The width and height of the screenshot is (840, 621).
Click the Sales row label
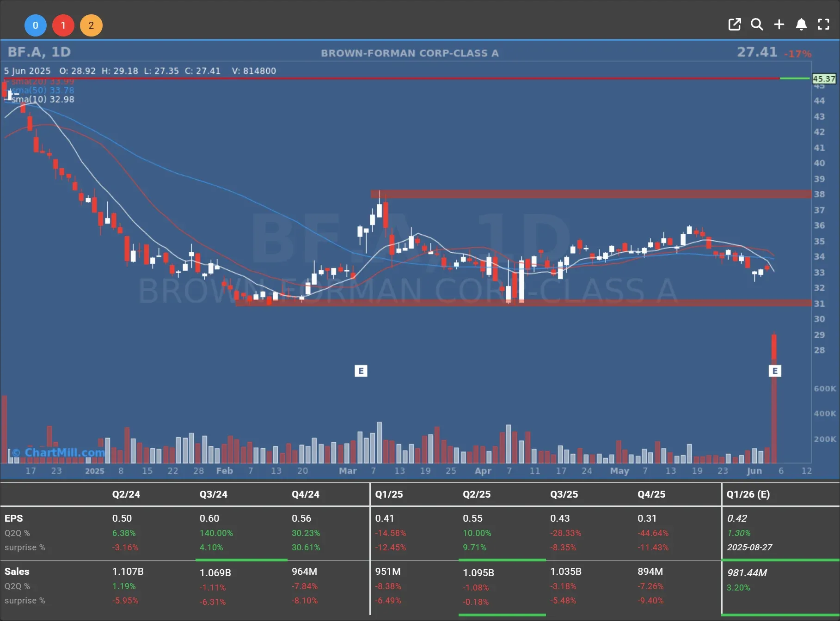point(17,572)
